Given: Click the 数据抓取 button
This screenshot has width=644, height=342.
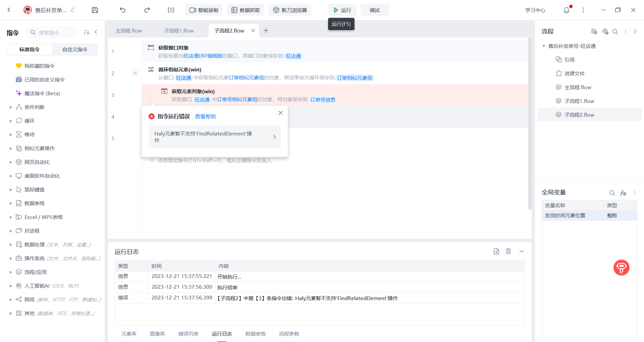Looking at the screenshot, I should [x=246, y=10].
